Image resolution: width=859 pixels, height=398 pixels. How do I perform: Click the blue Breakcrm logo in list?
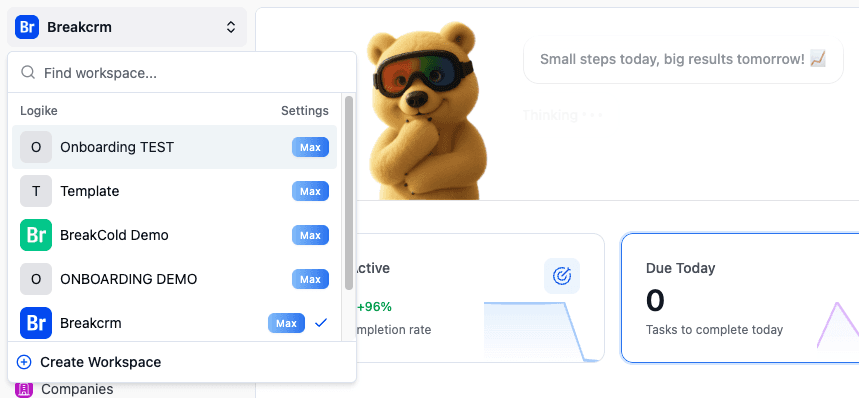point(36,323)
